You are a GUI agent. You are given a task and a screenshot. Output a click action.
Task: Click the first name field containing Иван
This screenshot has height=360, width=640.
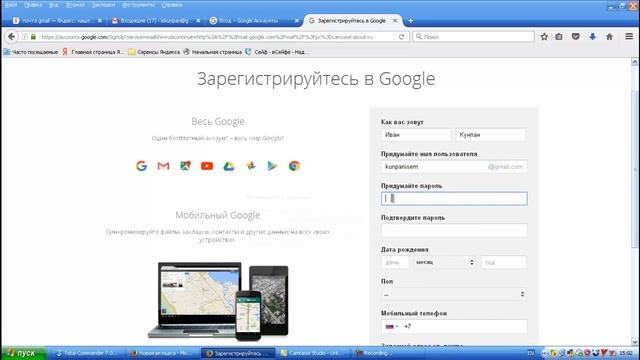pos(416,135)
